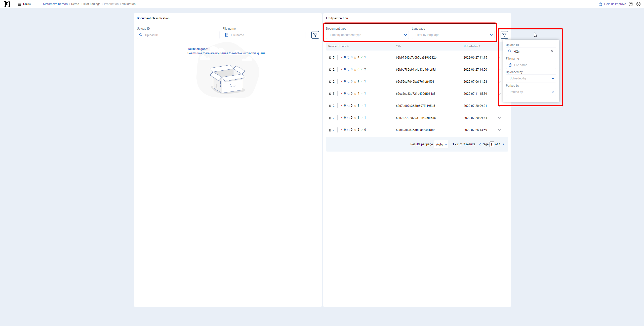Click the filter popup File name field

point(531,65)
